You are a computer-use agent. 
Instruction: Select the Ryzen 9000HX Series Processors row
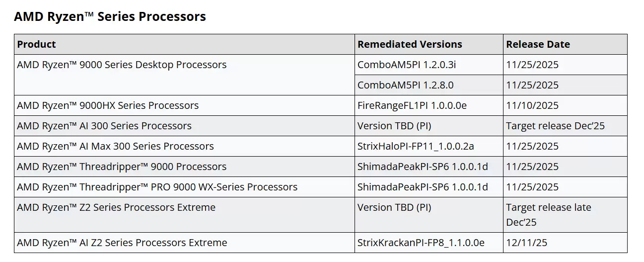[108, 105]
